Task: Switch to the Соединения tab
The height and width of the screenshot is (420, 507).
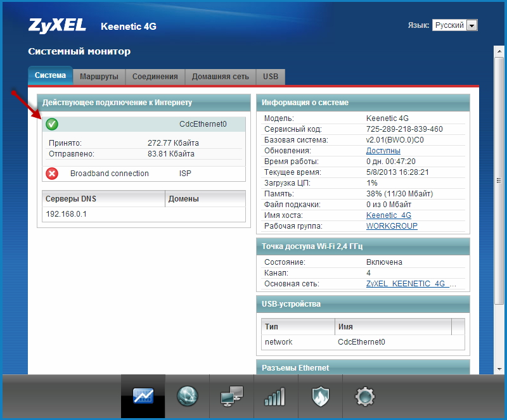Action: [155, 77]
